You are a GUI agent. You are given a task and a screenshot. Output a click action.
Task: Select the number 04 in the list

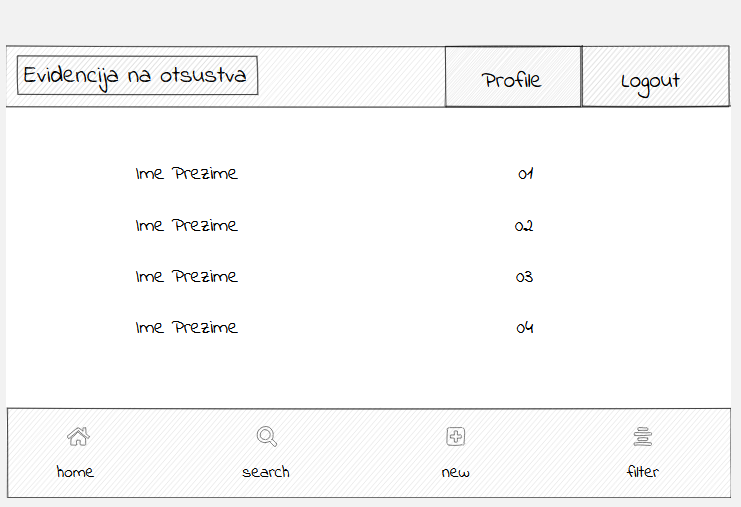click(524, 328)
